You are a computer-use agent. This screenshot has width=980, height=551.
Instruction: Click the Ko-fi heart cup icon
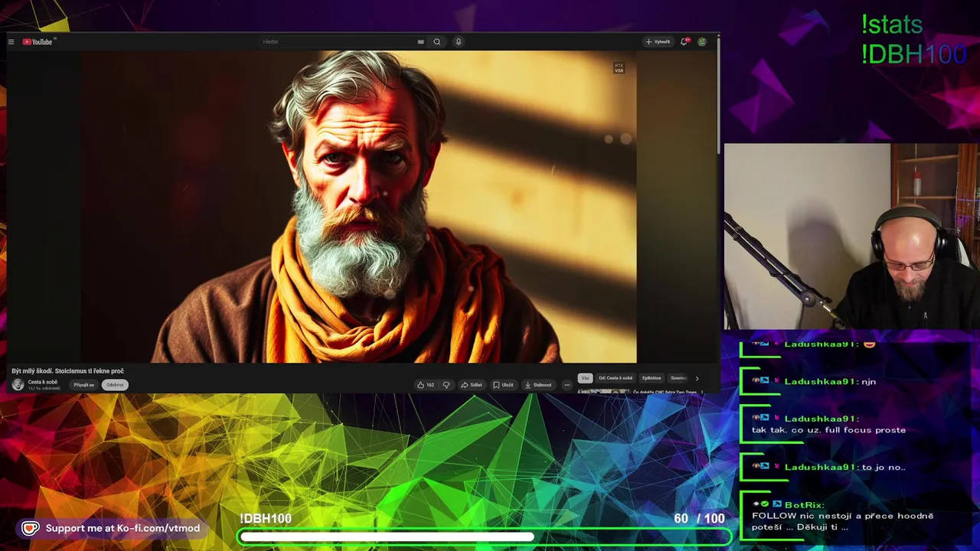click(x=30, y=528)
